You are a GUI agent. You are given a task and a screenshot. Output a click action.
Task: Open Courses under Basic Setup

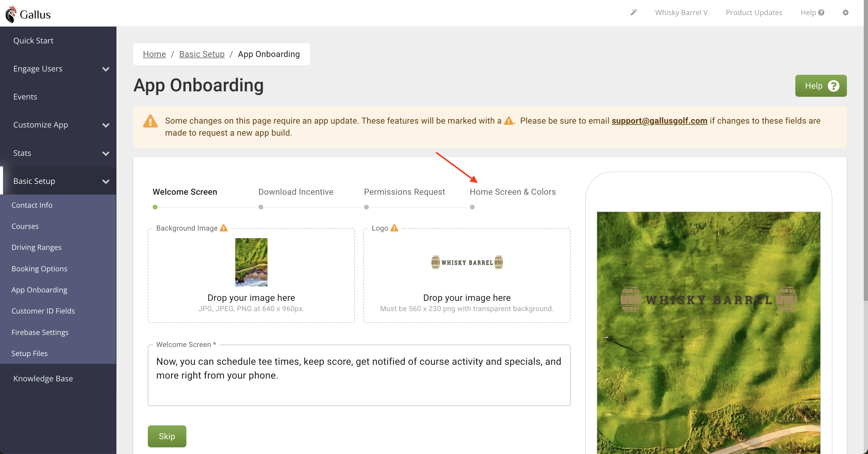pyautogui.click(x=58, y=226)
